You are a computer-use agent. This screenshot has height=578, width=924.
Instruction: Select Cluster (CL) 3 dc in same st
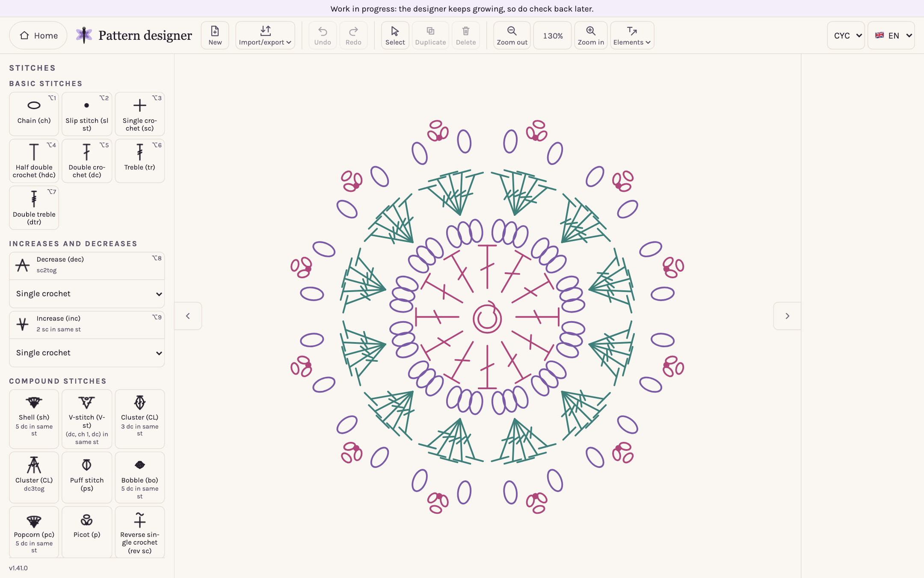(x=140, y=419)
